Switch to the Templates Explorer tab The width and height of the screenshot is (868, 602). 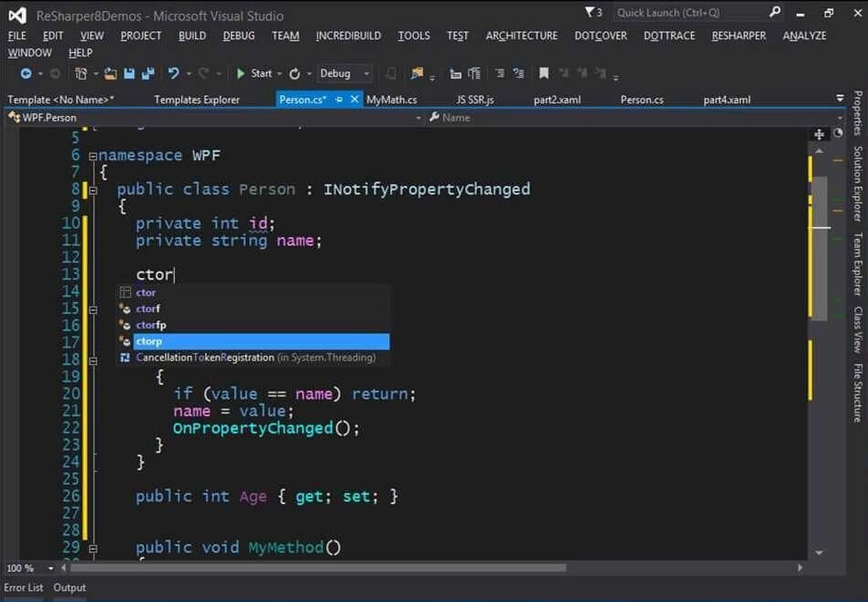[x=197, y=100]
